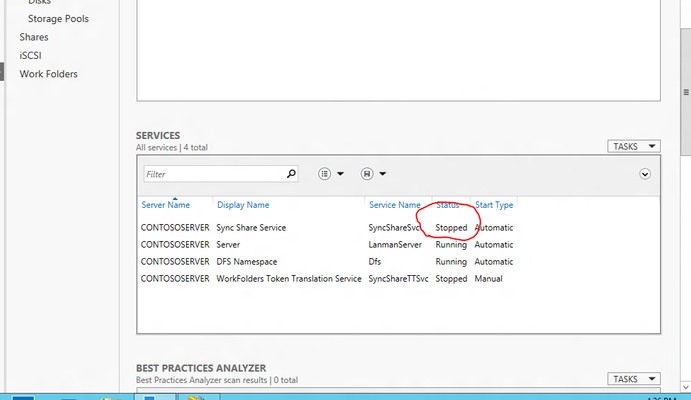Click Running status of LanmanServer
The image size is (691, 400).
pos(451,244)
